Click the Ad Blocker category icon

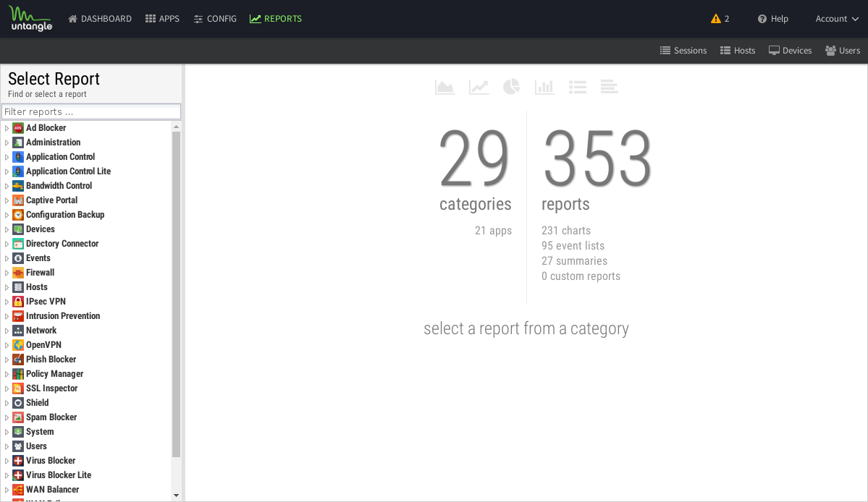click(x=18, y=128)
